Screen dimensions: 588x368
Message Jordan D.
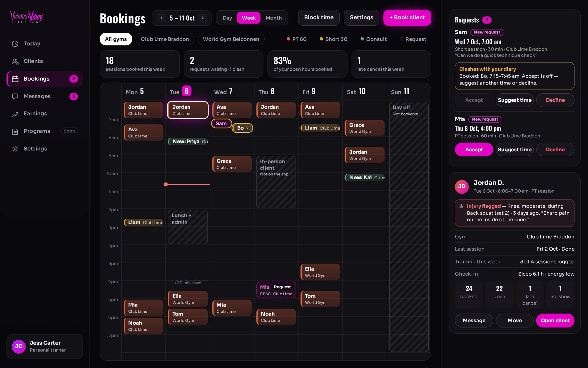[x=474, y=321]
